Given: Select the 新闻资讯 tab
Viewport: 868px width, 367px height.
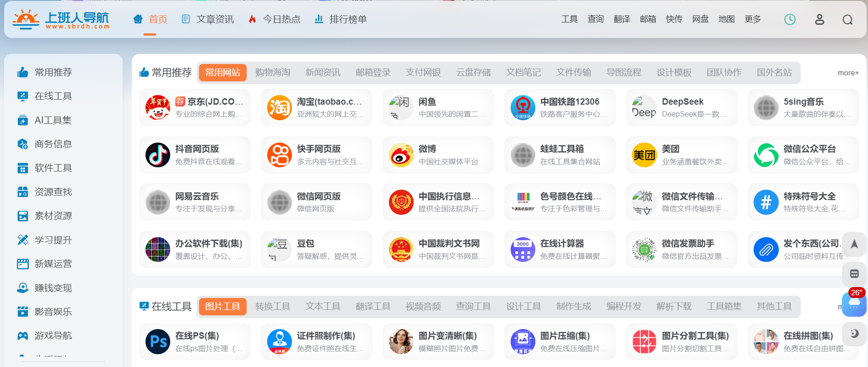Looking at the screenshot, I should (323, 73).
